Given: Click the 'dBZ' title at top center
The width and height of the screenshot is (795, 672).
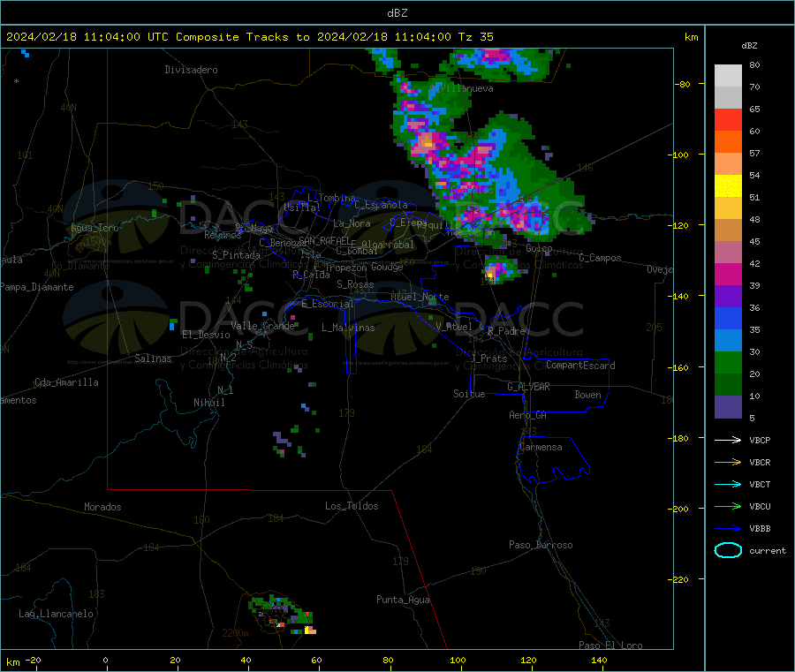Looking at the screenshot, I should [397, 13].
